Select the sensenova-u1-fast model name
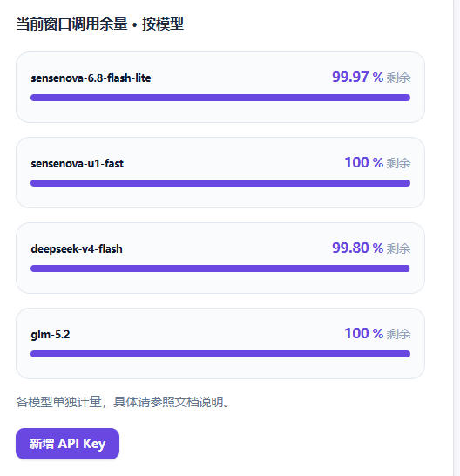Screen dimensions: 460x476 click(x=77, y=164)
